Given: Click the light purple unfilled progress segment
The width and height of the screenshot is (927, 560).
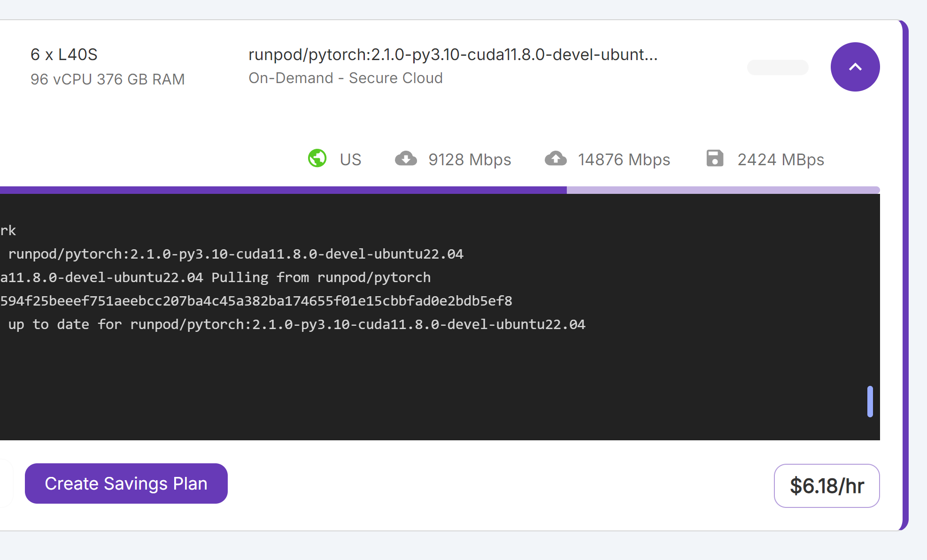Looking at the screenshot, I should point(723,190).
